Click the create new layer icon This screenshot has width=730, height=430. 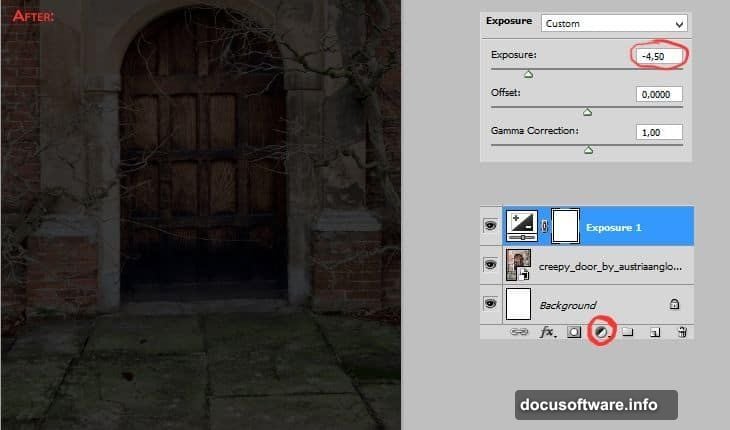point(656,332)
